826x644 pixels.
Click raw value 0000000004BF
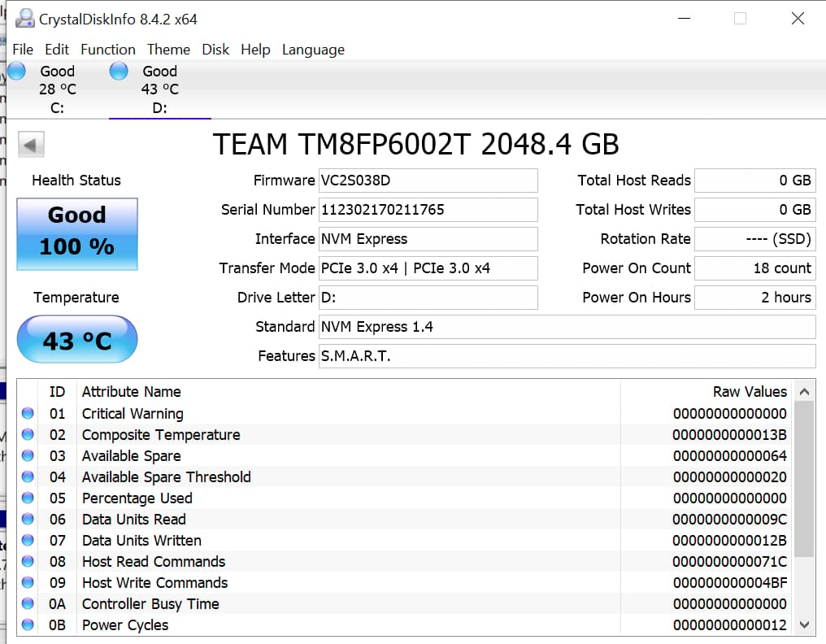pyautogui.click(x=729, y=582)
